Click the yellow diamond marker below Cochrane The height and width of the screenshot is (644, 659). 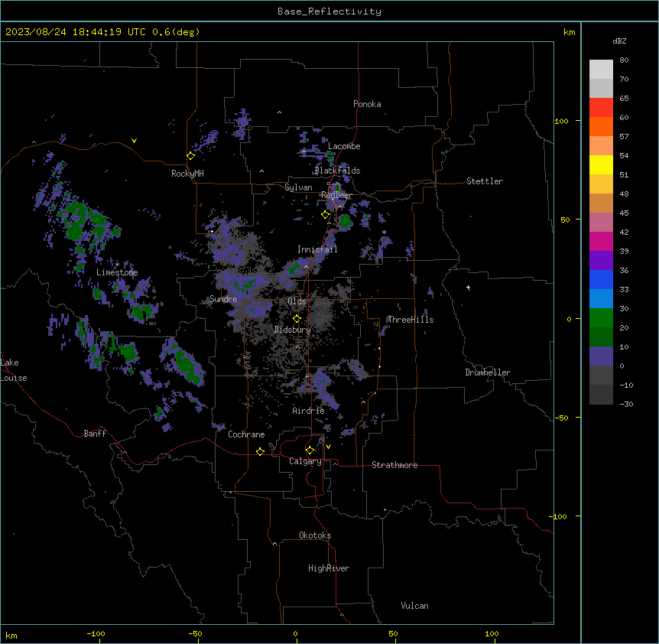260,451
